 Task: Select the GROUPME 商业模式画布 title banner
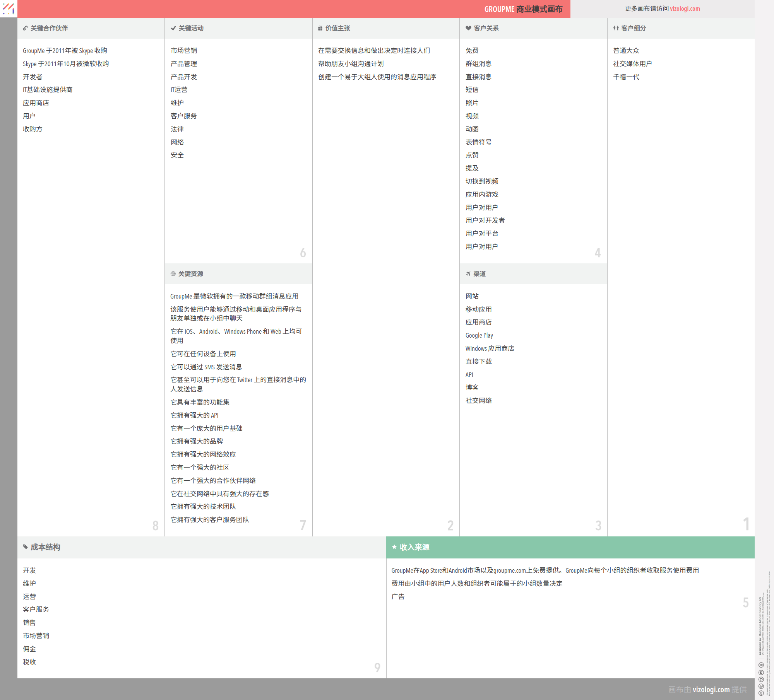point(523,9)
